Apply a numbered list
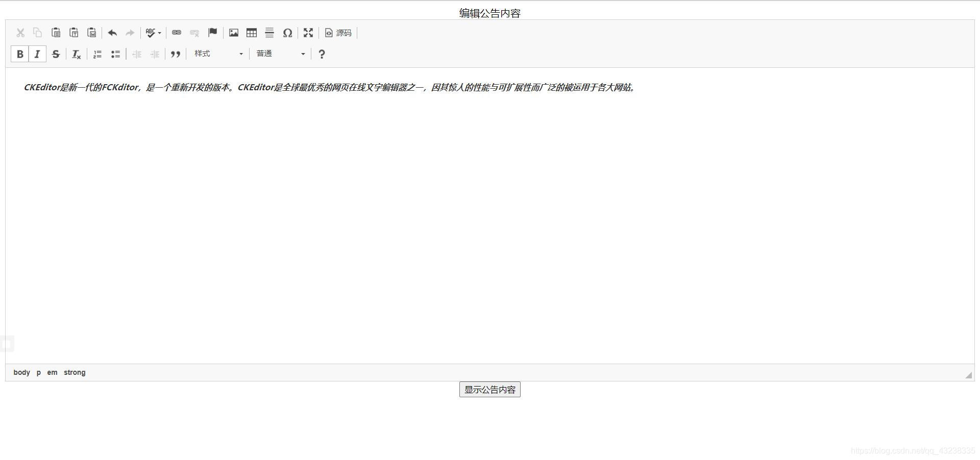The height and width of the screenshot is (460, 980). point(97,54)
